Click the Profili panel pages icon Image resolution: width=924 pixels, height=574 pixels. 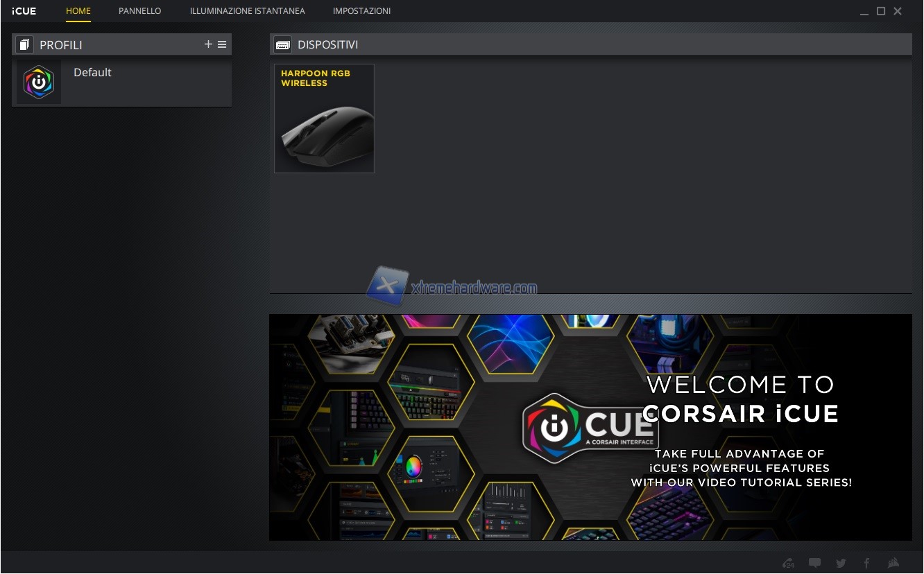click(x=25, y=45)
